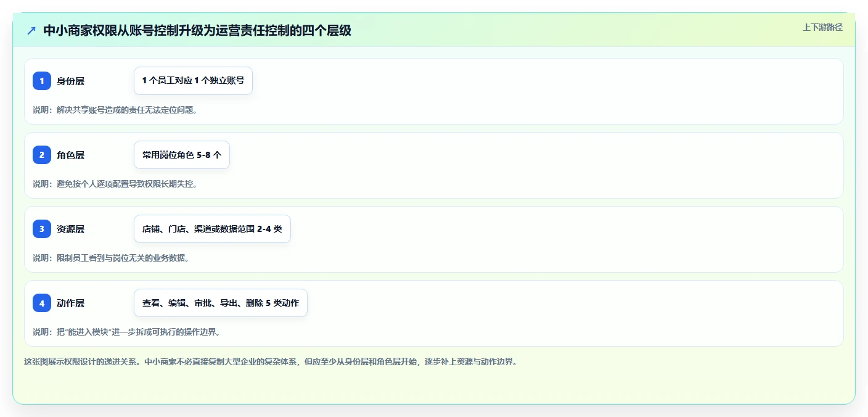This screenshot has height=417, width=868.
Task: Click the 角色层 label
Action: [x=70, y=155]
